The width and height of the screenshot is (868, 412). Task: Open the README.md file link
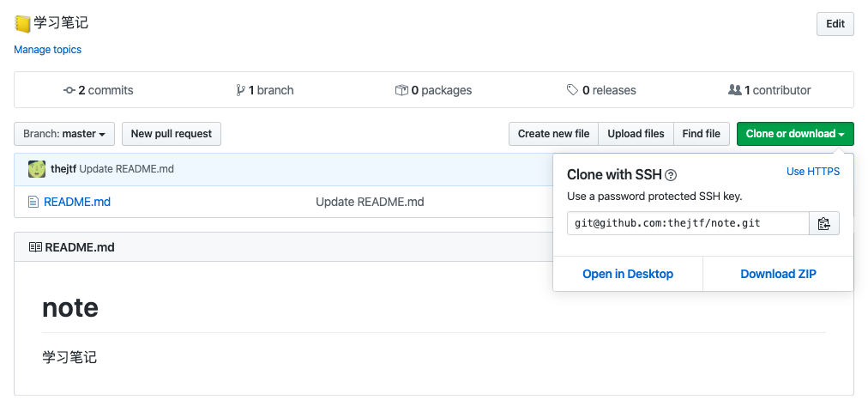77,202
